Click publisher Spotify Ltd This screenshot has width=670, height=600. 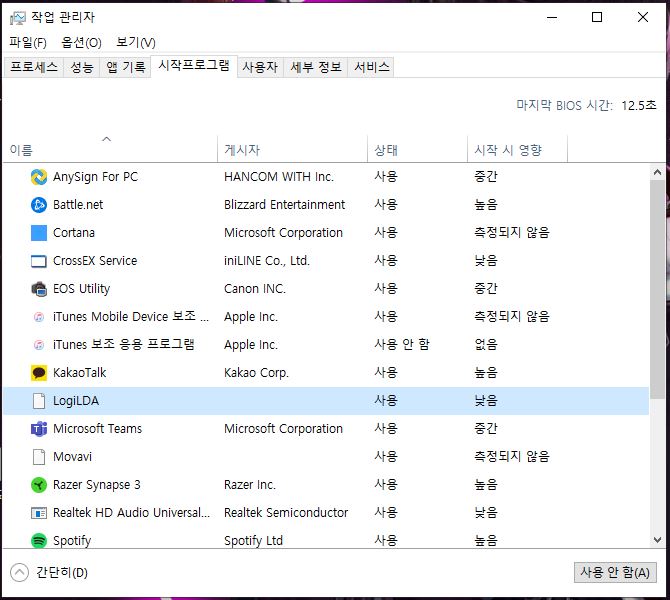[x=253, y=541]
